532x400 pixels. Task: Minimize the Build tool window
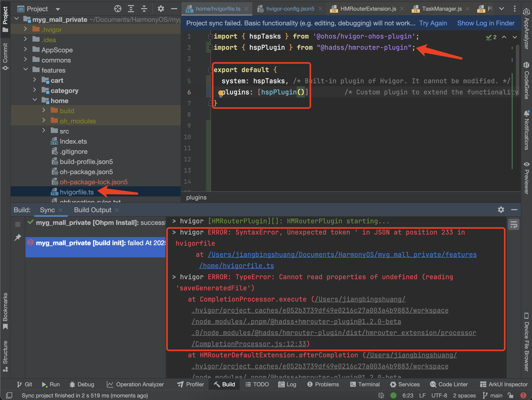coord(514,210)
